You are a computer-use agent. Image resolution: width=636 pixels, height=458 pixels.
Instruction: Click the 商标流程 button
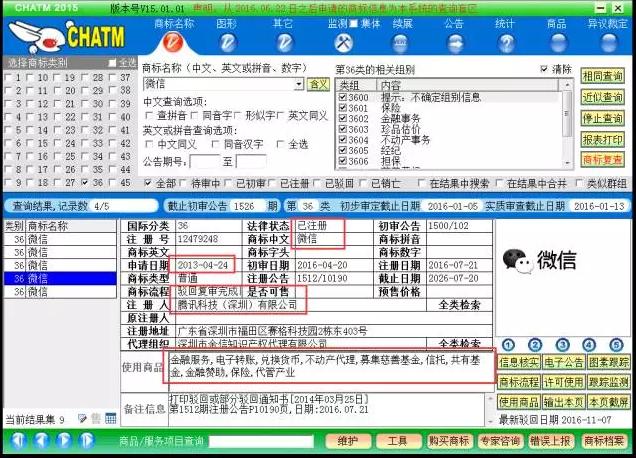518,382
